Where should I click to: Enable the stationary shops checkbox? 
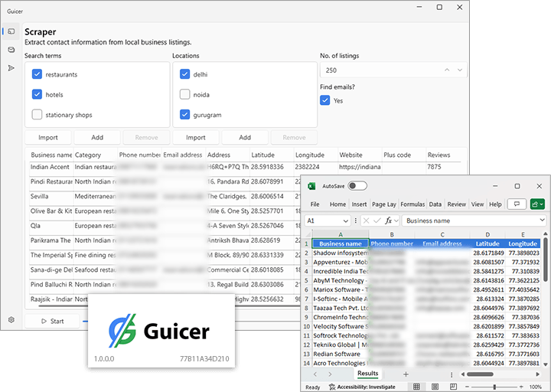coord(37,115)
